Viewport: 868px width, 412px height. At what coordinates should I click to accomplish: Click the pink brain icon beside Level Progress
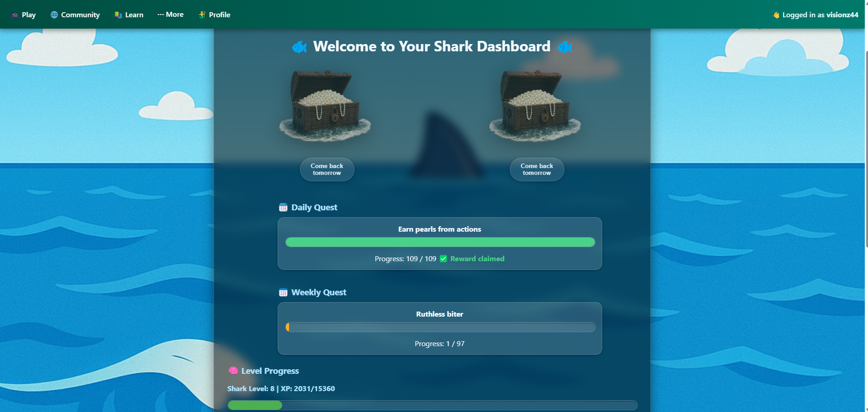tap(233, 371)
